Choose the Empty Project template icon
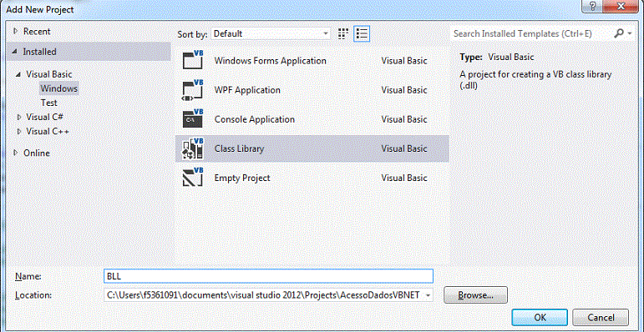Image resolution: width=644 pixels, height=332 pixels. click(x=193, y=179)
